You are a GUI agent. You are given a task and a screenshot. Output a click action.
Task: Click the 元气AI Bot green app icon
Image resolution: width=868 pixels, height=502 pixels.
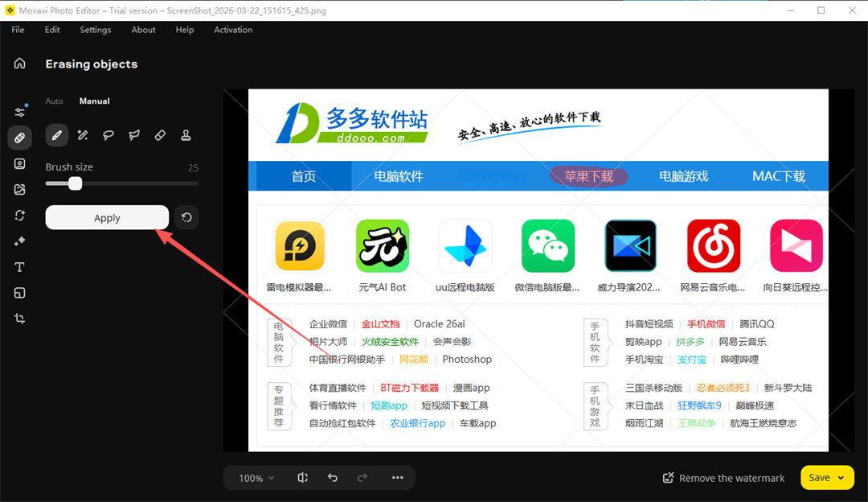(383, 246)
